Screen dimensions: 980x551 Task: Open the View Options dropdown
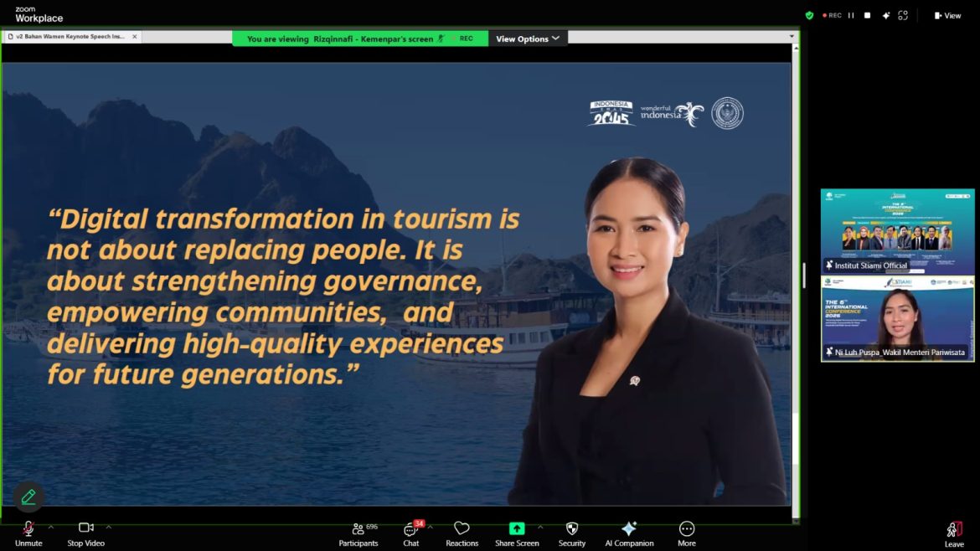point(528,38)
